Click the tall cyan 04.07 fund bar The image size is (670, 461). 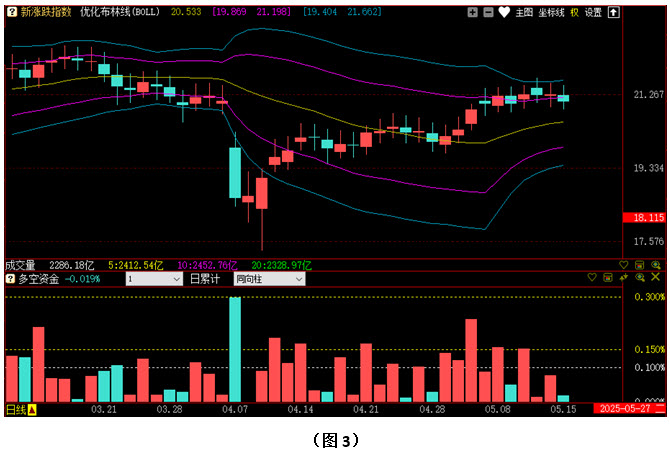click(235, 349)
